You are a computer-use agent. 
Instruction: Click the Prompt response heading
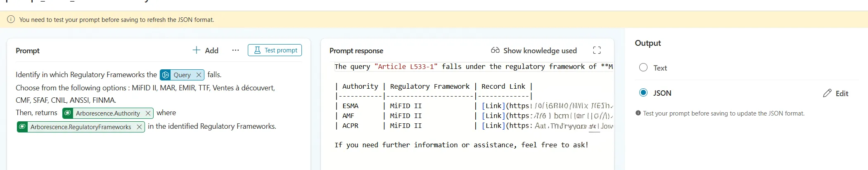(356, 51)
